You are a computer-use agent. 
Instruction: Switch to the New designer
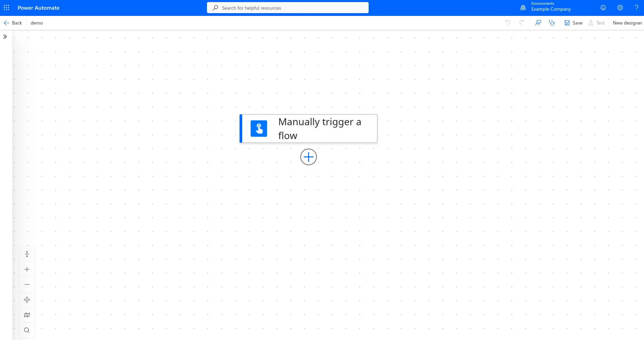pos(627,22)
